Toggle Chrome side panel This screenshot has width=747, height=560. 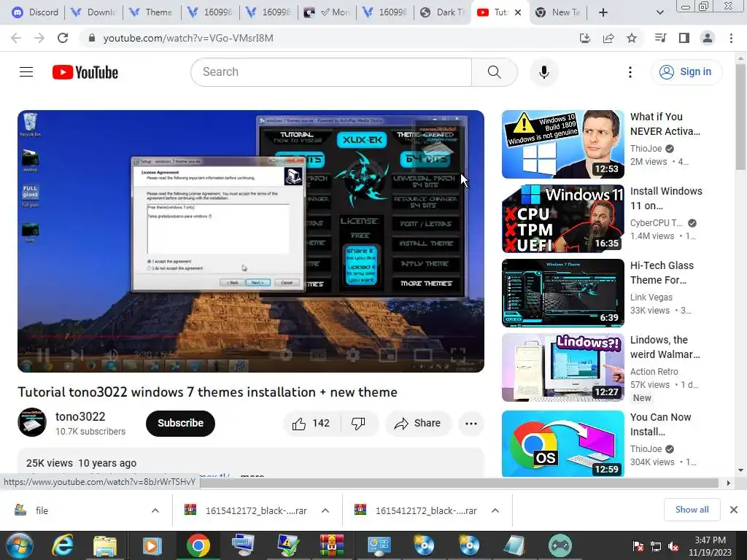[684, 38]
